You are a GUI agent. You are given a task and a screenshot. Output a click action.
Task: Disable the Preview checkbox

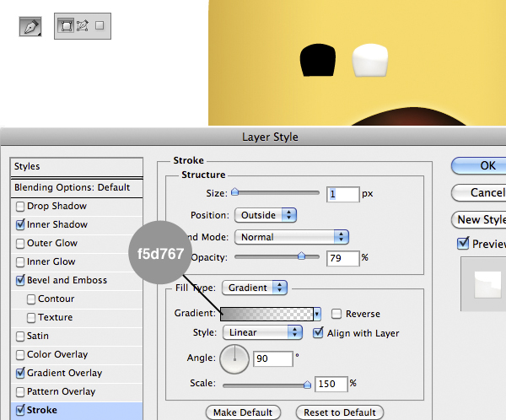click(x=462, y=244)
